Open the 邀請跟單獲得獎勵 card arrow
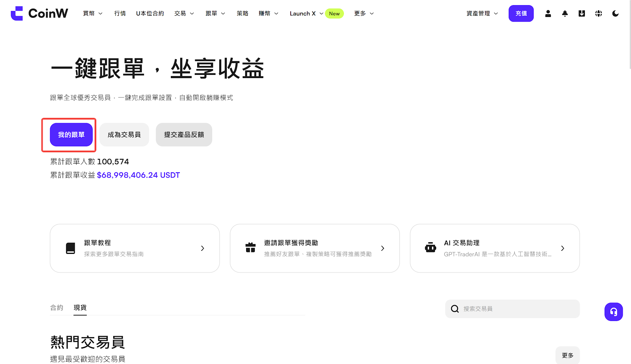Viewport: 631px width, 364px height. pos(382,248)
